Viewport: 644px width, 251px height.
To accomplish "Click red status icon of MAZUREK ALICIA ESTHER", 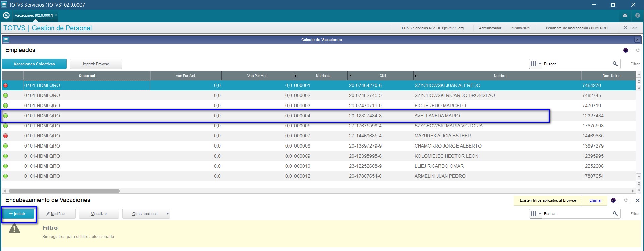I will (6, 136).
